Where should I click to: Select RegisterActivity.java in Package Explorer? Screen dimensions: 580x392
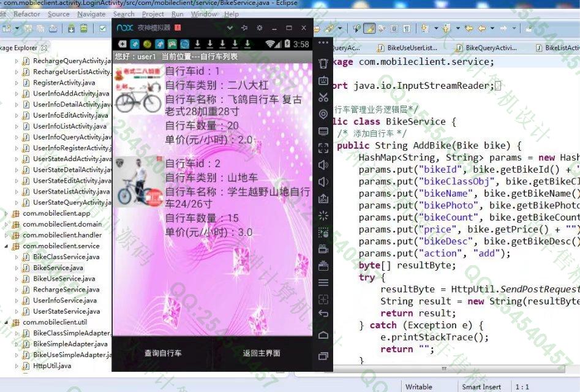pos(64,83)
